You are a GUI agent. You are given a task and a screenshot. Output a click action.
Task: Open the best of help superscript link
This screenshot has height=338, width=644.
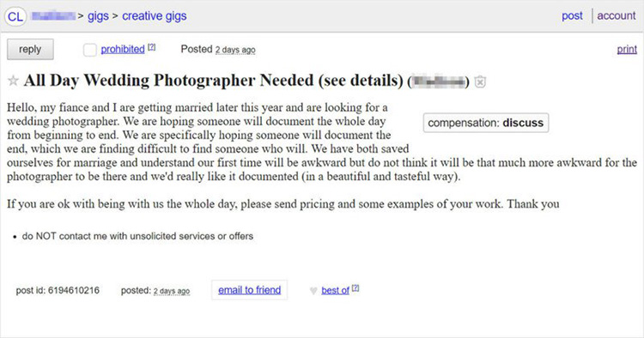(355, 288)
